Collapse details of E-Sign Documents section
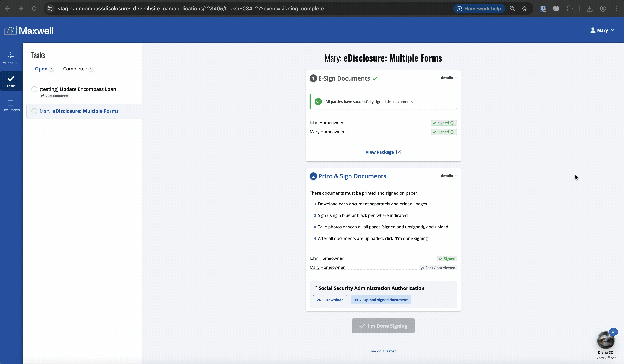The height and width of the screenshot is (364, 624). click(x=448, y=78)
